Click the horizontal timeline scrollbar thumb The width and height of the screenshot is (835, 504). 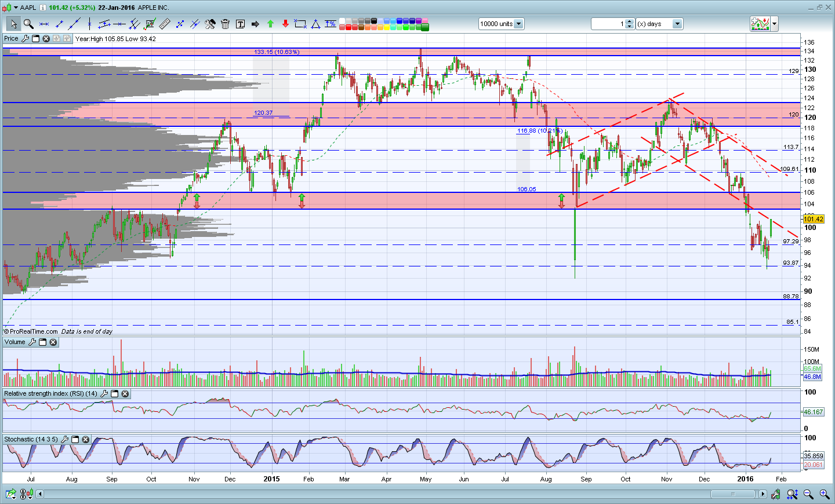click(733, 494)
